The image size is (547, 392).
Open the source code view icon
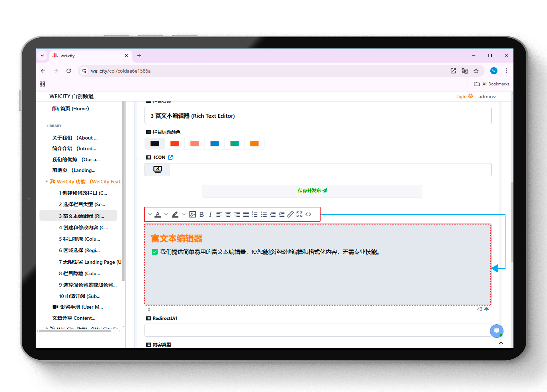308,214
